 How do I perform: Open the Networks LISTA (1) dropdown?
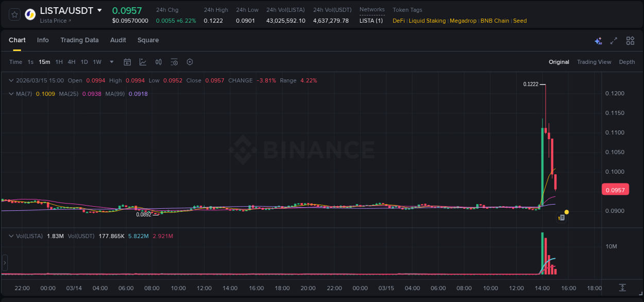pos(371,21)
